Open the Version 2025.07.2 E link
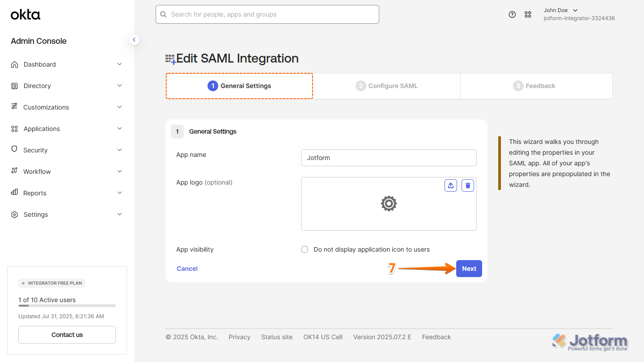This screenshot has width=644, height=362. click(x=382, y=337)
